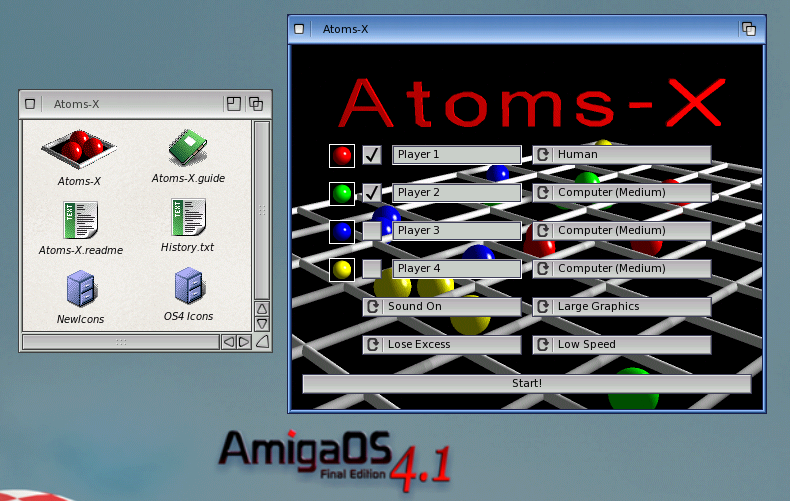Enable the Player 3 checkbox

(372, 231)
